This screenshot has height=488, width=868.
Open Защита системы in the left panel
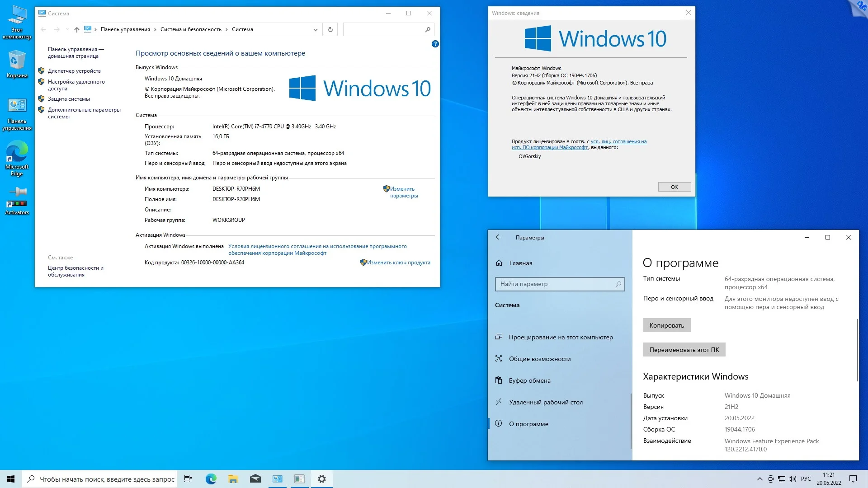tap(69, 99)
